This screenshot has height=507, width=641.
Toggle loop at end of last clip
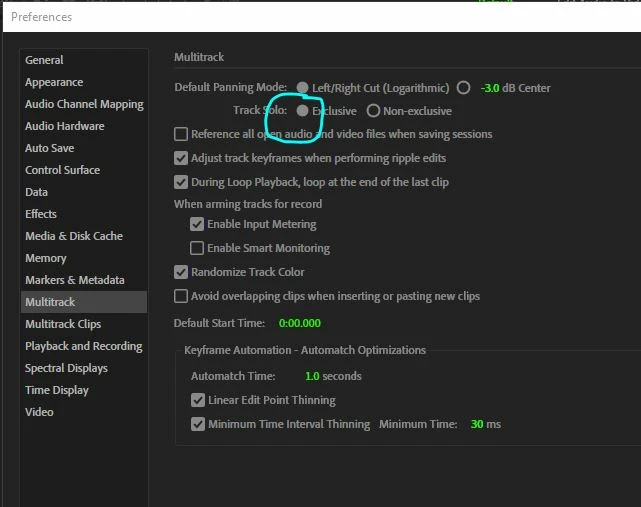click(x=181, y=182)
